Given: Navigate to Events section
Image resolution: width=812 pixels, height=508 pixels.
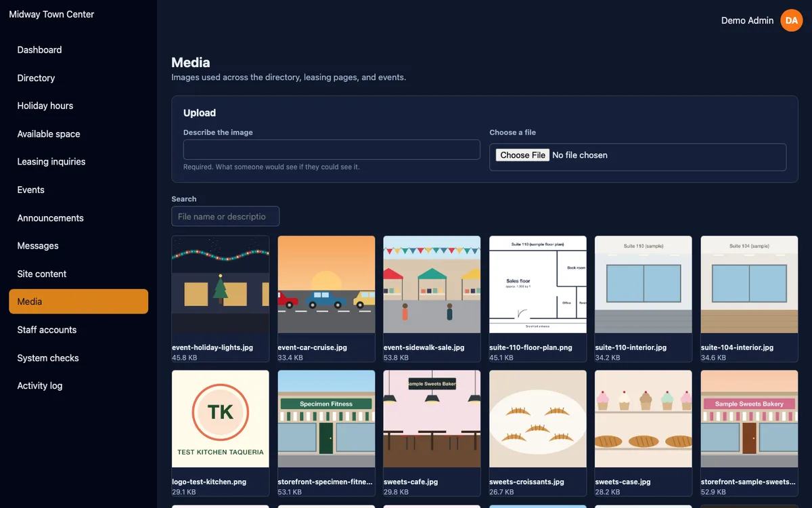Looking at the screenshot, I should (78, 190).
